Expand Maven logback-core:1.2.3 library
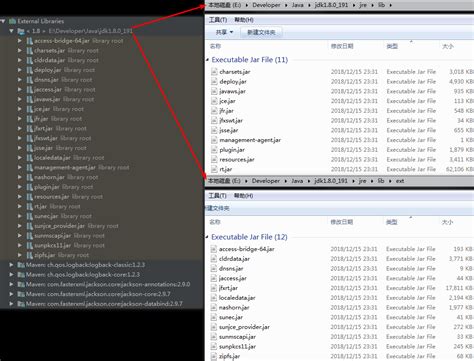Screen dimensions: 474x361 point(11,275)
